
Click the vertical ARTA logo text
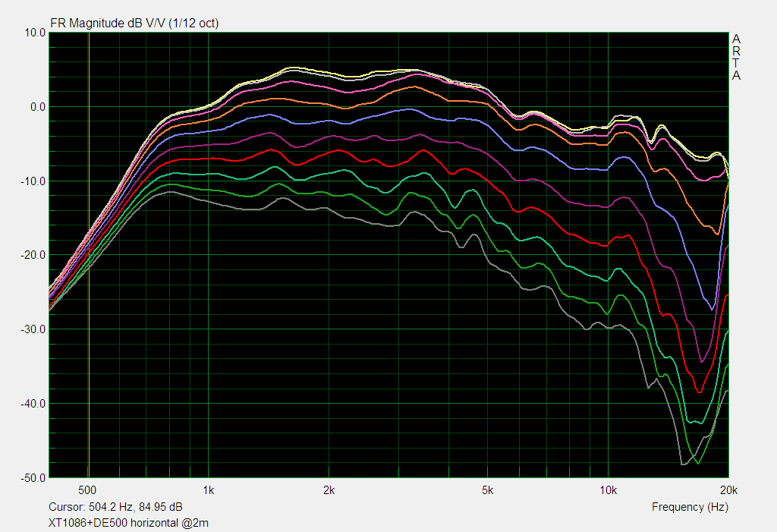click(736, 57)
